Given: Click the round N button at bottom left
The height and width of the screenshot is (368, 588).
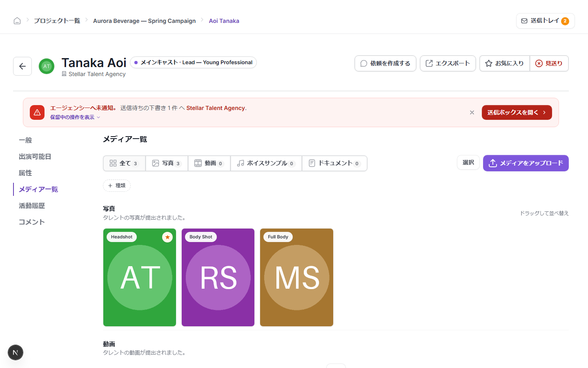Looking at the screenshot, I should point(16,352).
